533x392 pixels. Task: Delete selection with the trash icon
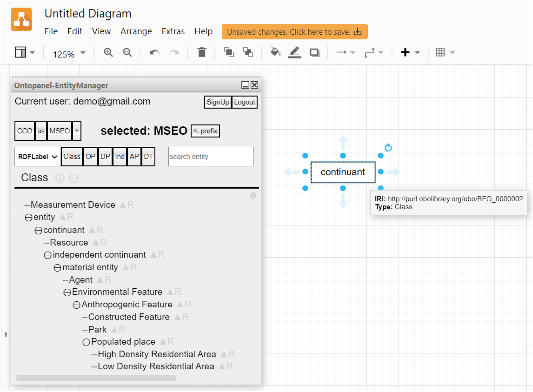[202, 53]
